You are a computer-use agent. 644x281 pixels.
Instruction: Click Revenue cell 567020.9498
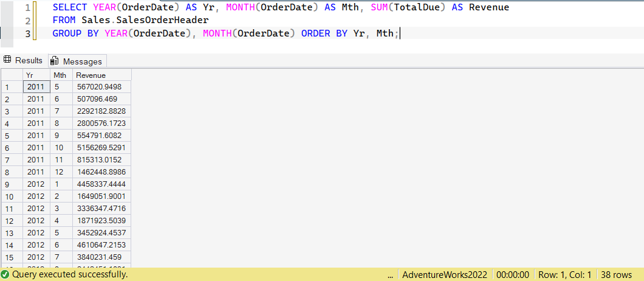click(x=102, y=87)
